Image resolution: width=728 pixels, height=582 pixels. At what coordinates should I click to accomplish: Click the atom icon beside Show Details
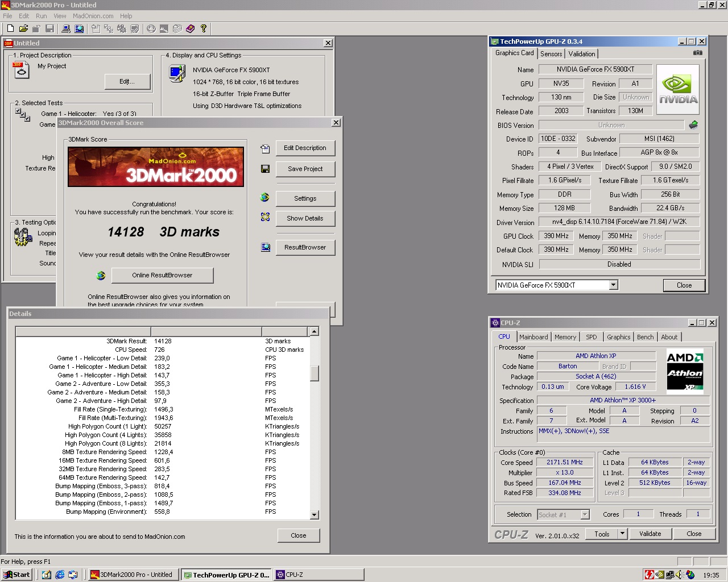tap(264, 217)
